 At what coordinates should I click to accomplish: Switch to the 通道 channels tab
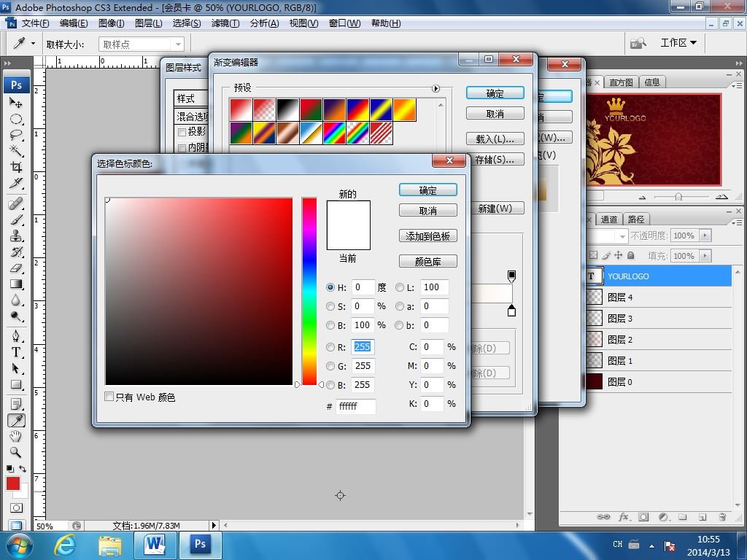click(609, 219)
